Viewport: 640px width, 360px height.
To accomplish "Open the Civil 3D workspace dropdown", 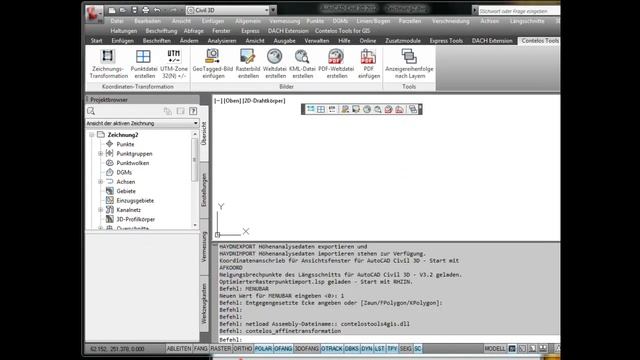I will [267, 10].
